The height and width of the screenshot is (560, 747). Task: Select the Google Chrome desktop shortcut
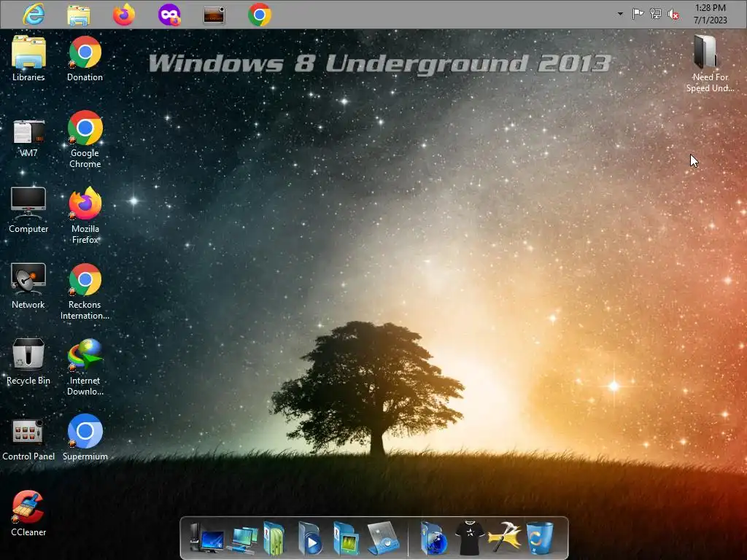click(85, 139)
